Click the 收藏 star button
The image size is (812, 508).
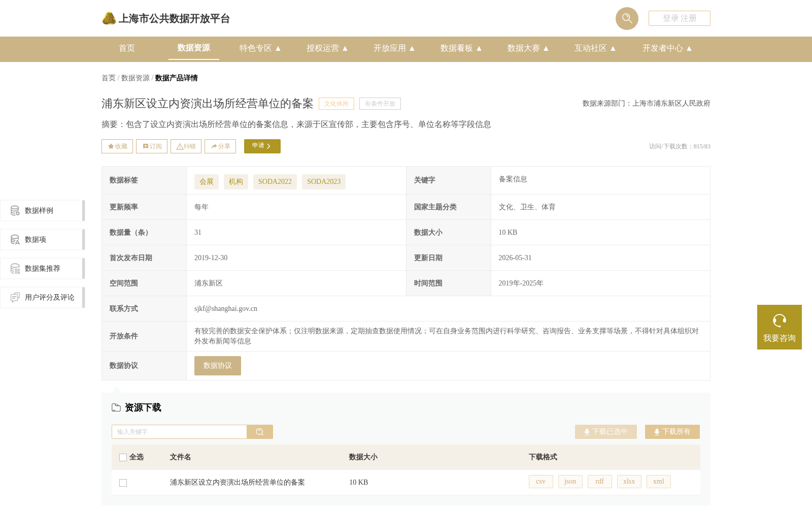pos(117,146)
